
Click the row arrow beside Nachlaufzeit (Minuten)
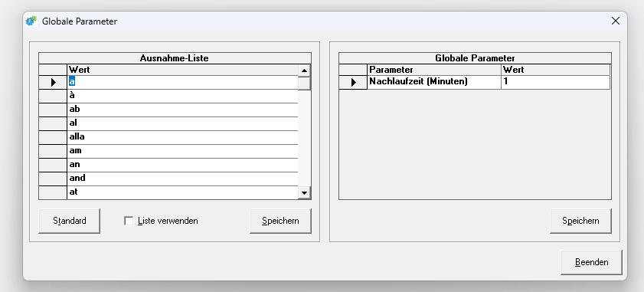point(353,82)
